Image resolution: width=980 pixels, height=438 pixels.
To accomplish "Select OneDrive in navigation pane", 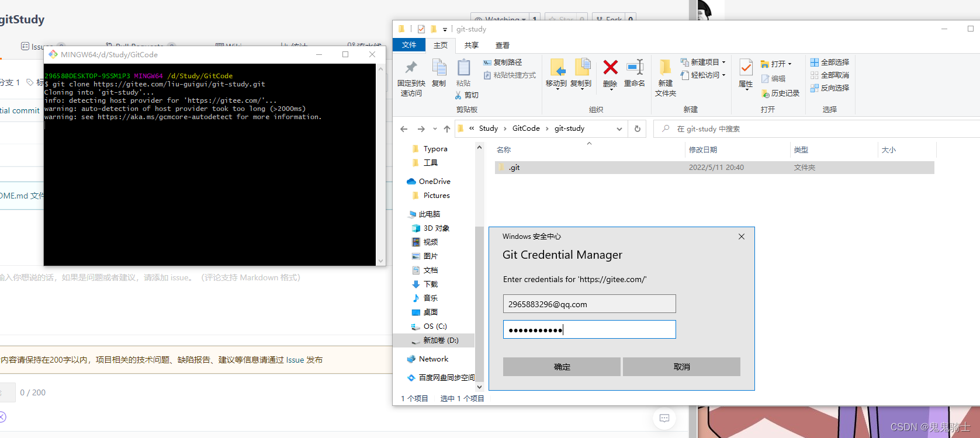I will 434,182.
